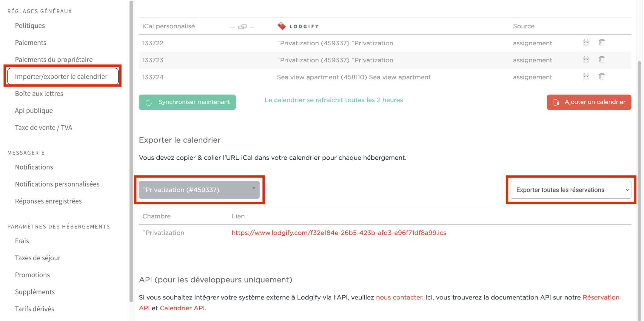The height and width of the screenshot is (321, 644).
Task: Delete the imported calendar 133722
Action: 602,43
